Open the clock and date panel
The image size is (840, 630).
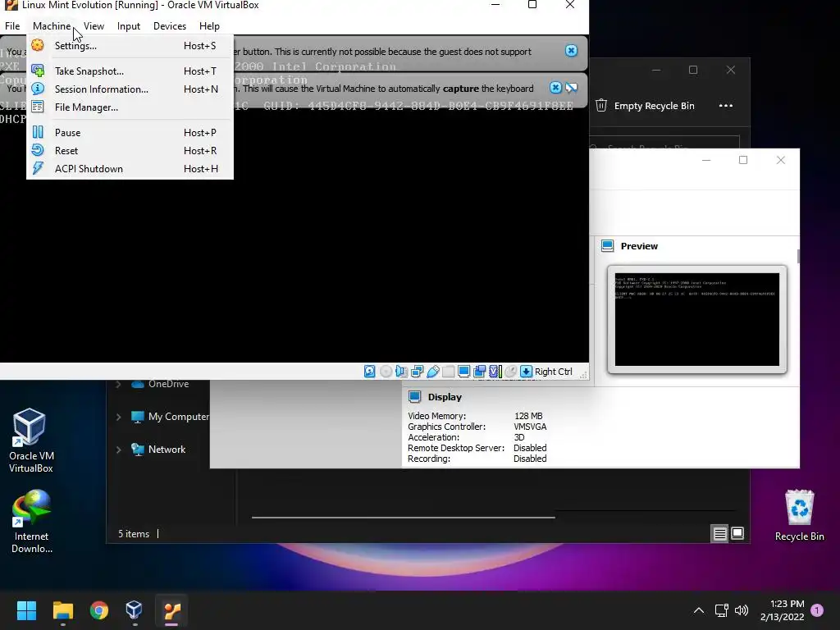click(x=782, y=610)
